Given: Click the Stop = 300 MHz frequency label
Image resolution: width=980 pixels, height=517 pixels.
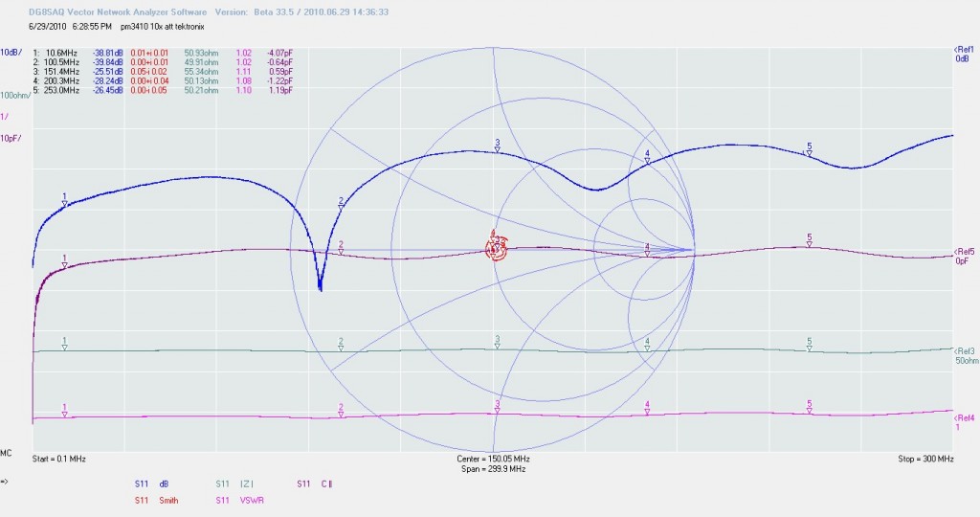Looking at the screenshot, I should [925, 460].
